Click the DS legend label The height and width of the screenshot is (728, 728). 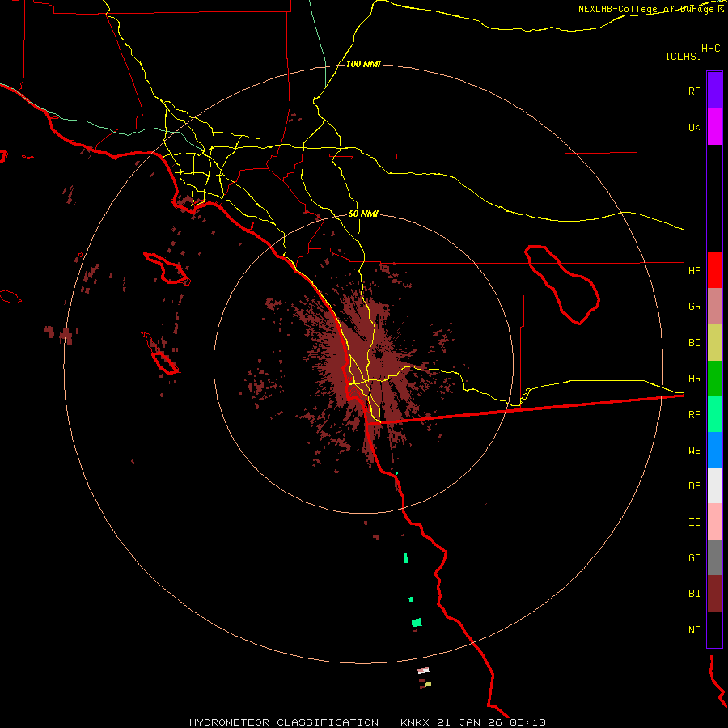pos(694,486)
